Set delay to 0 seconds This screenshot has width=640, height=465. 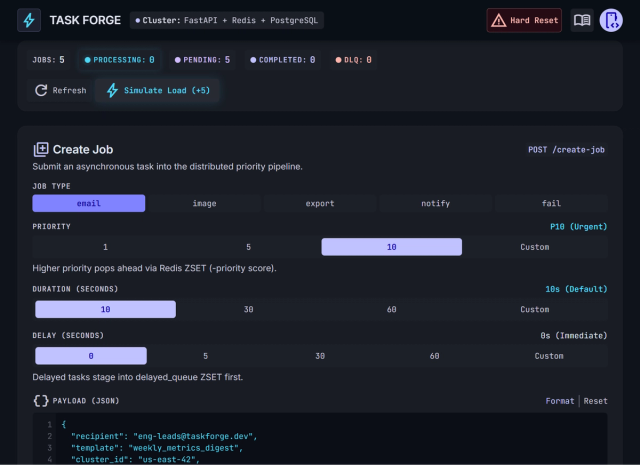pyautogui.click(x=91, y=356)
